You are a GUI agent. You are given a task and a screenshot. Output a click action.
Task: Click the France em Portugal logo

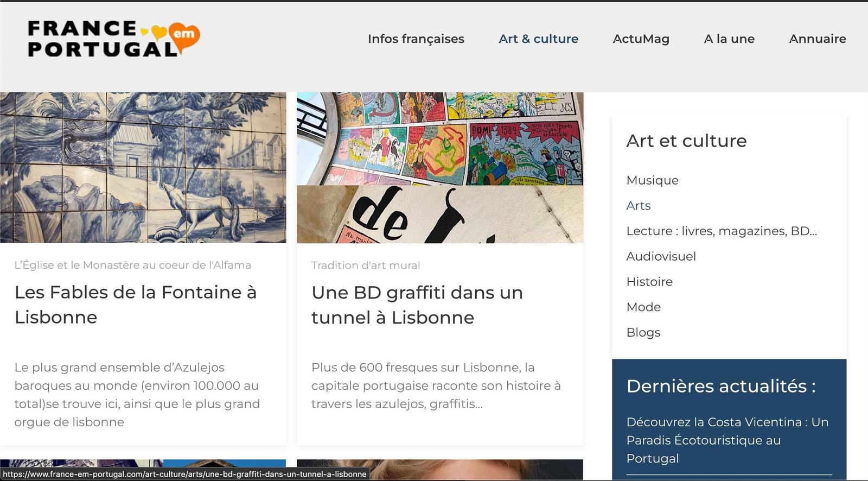pos(113,39)
